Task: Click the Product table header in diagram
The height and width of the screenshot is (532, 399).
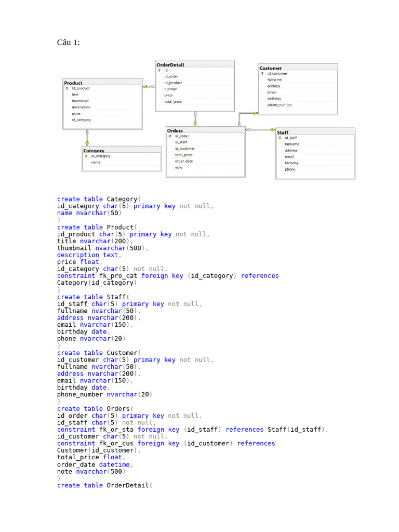Action: [x=102, y=83]
